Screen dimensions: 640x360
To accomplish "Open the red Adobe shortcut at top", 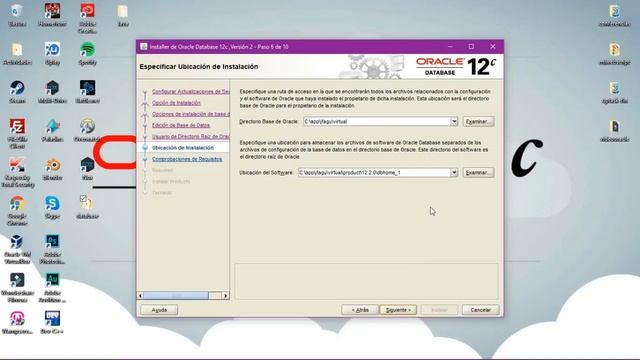I will click(x=87, y=18).
